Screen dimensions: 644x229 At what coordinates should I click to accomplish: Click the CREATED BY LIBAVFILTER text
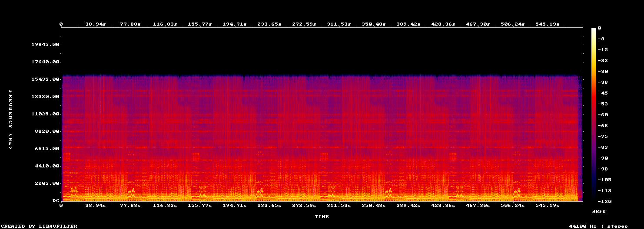(x=39, y=226)
